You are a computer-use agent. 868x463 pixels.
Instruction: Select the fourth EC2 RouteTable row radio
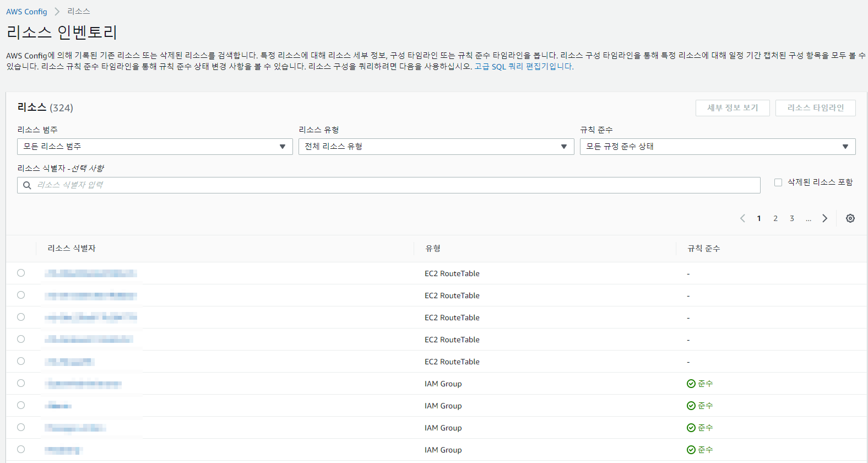coord(21,339)
